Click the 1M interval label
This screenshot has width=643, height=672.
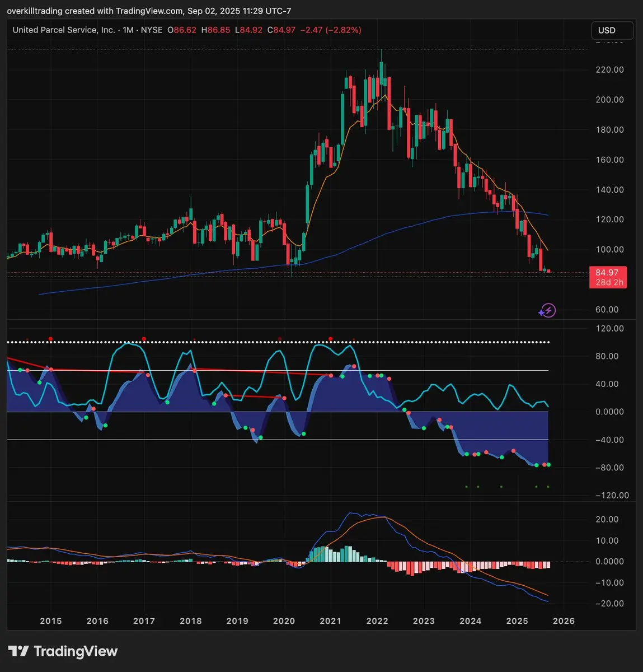(x=128, y=30)
